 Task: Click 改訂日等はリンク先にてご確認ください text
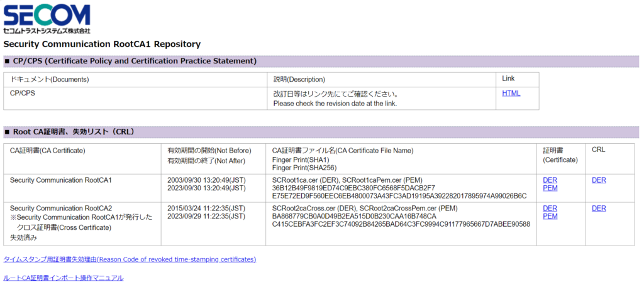pos(336,94)
